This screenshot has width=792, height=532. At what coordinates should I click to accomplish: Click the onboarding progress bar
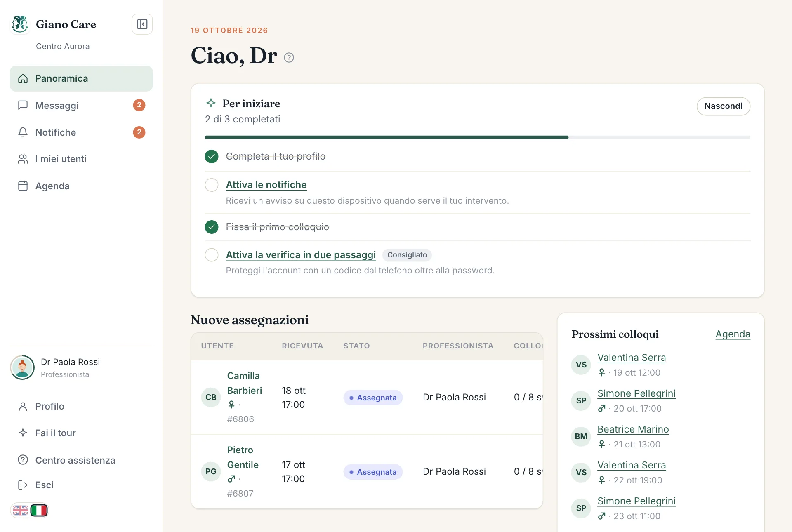477,137
